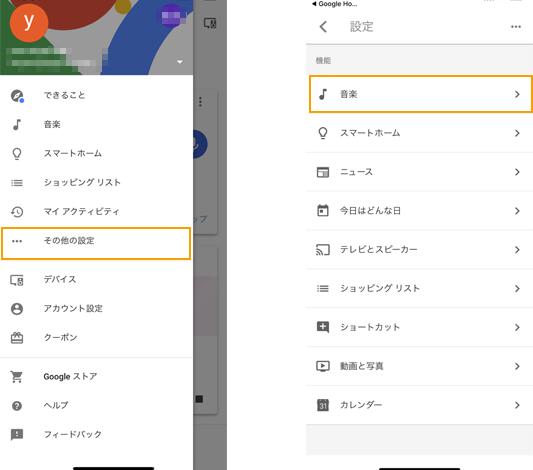The width and height of the screenshot is (533, 470).
Task: Tap the list icon in settings
Action: 323,289
